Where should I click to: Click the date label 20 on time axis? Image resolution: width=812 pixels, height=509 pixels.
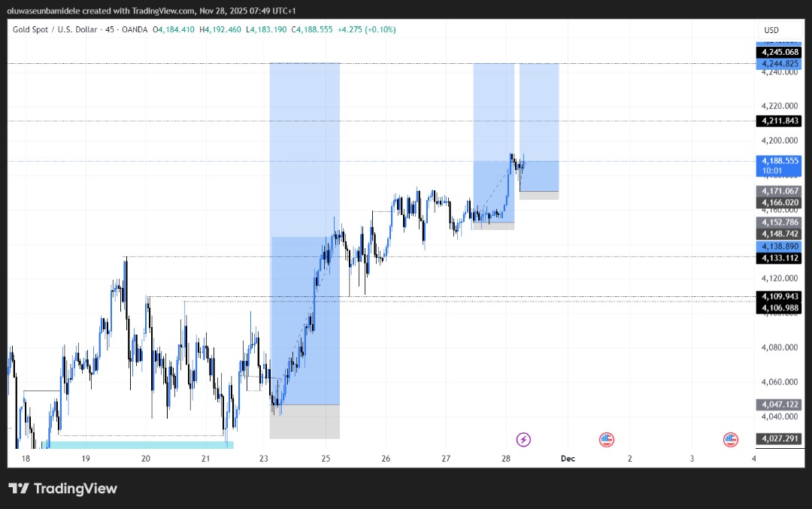coord(146,459)
